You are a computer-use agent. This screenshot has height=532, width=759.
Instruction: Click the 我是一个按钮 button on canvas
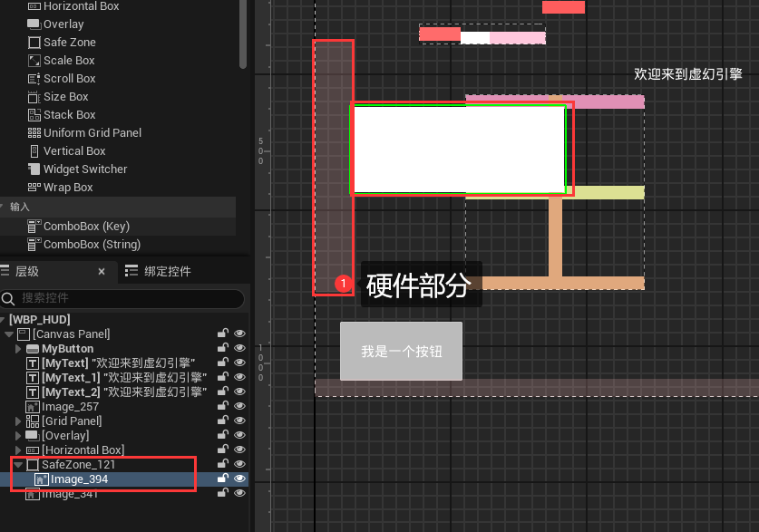[401, 351]
